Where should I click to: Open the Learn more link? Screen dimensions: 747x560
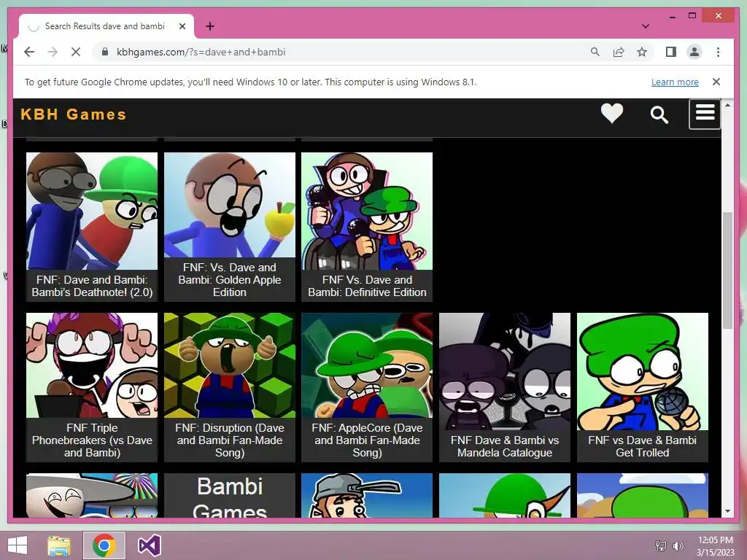675,82
